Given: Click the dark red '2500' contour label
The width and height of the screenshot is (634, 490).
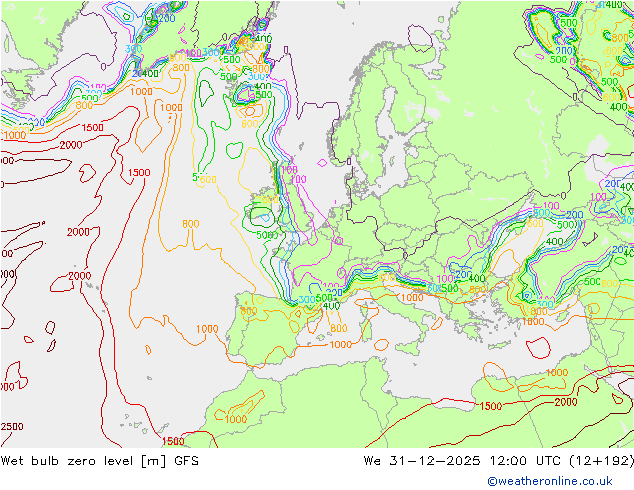Looking at the screenshot, I should 12,427.
